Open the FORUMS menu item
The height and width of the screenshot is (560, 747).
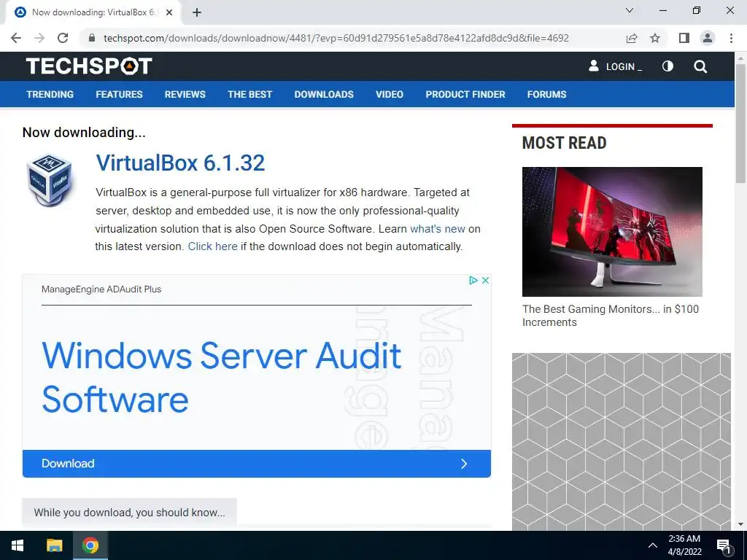click(547, 94)
